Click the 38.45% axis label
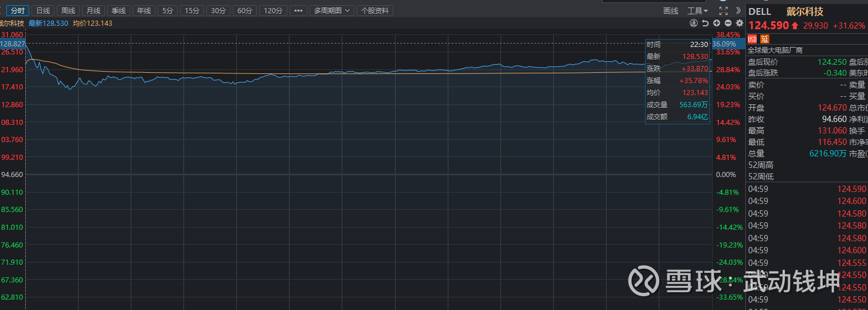 tap(728, 35)
